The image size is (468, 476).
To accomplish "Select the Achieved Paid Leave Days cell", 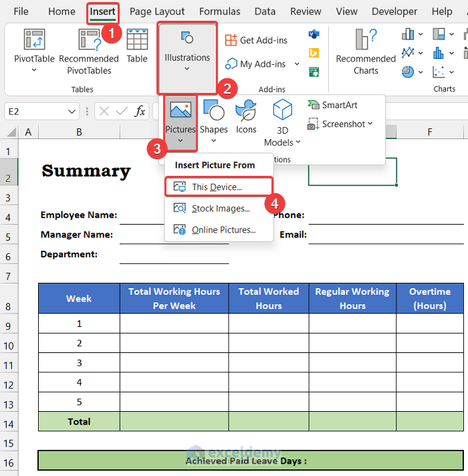I will coord(251,461).
